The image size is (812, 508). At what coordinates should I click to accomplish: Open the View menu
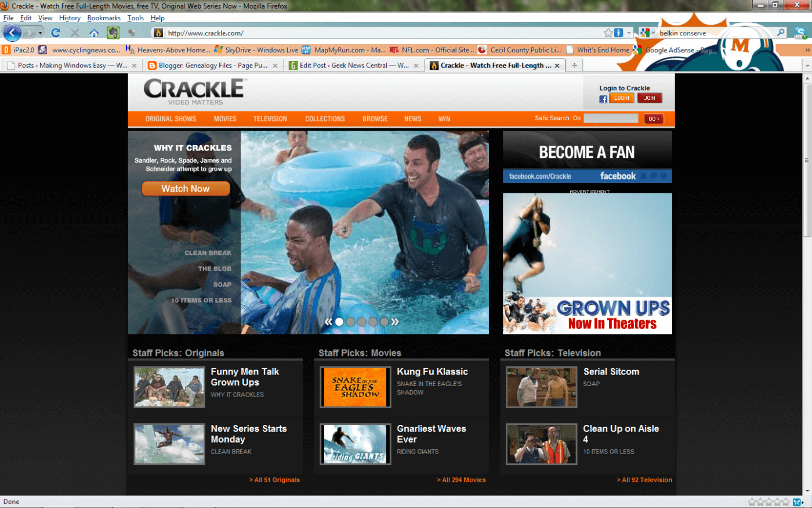(x=45, y=18)
